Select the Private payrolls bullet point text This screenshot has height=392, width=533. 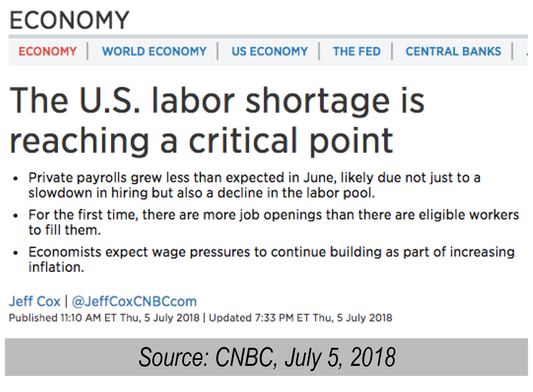(254, 185)
